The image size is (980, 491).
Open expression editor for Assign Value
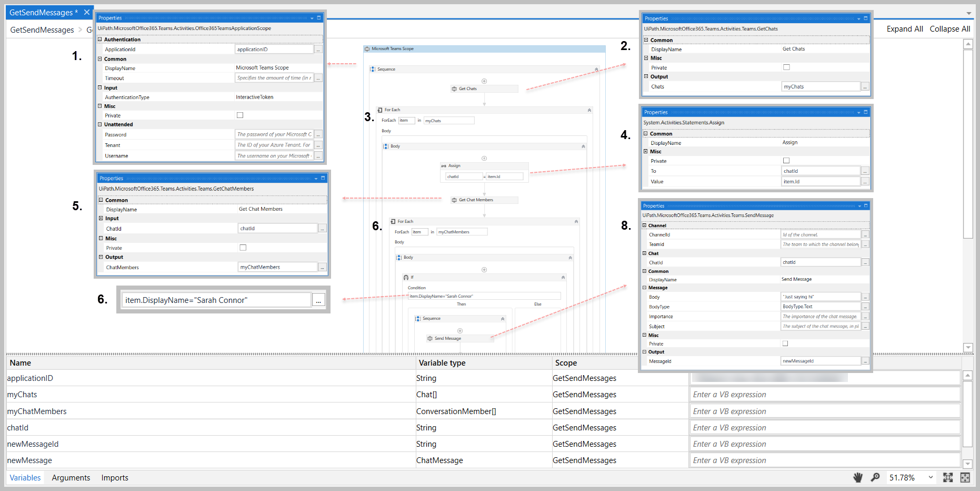coord(865,182)
